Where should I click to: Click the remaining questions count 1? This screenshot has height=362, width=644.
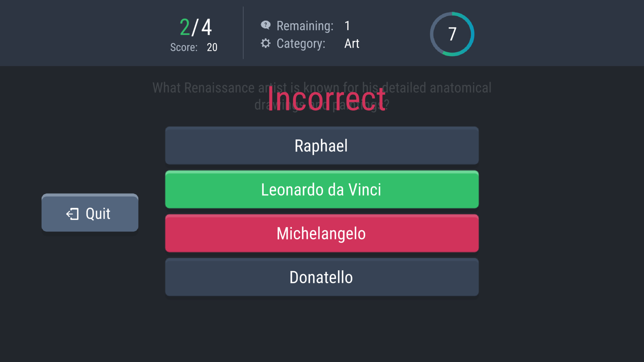347,26
